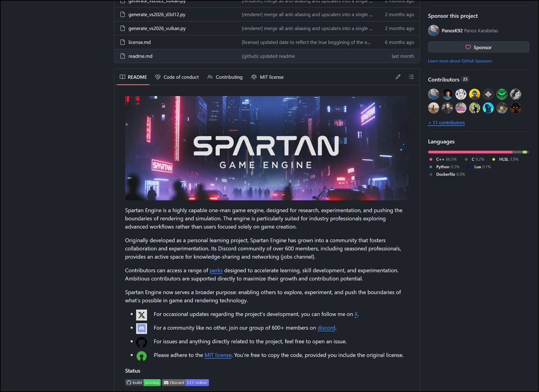Image resolution: width=539 pixels, height=392 pixels.
Task: Click the green open-source icon by MIT license text
Action: point(141,356)
